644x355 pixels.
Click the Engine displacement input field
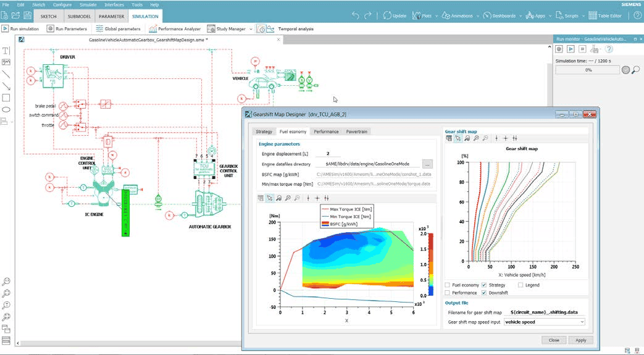[328, 154]
